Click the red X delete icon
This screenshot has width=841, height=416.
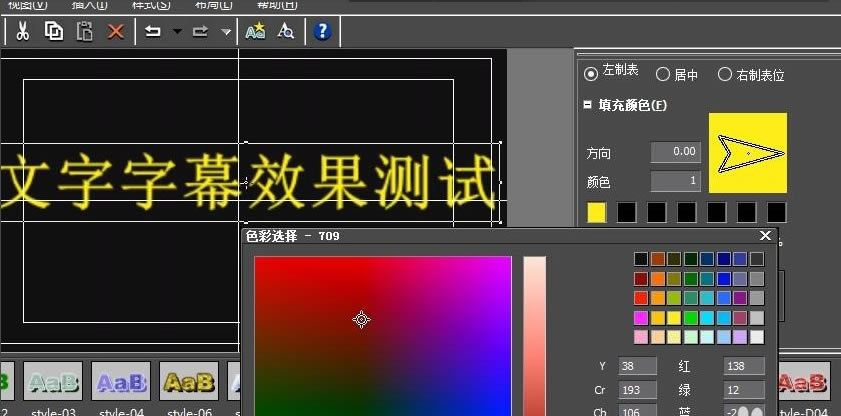click(x=116, y=31)
